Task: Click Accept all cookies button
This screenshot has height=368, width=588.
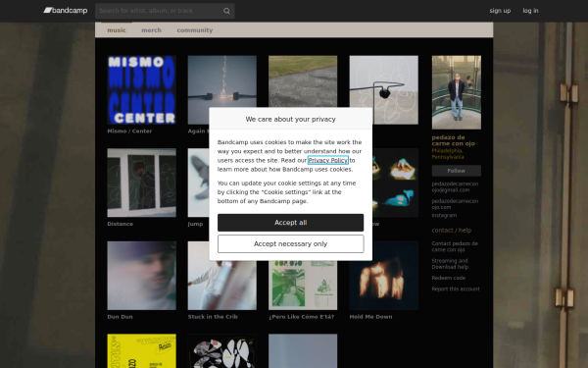Action: (x=291, y=223)
